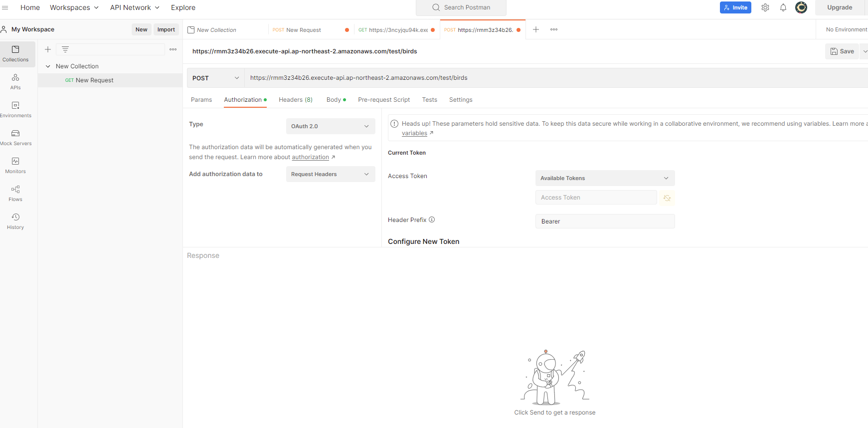
Task: Open the hamburger menu icon
Action: coord(5,7)
